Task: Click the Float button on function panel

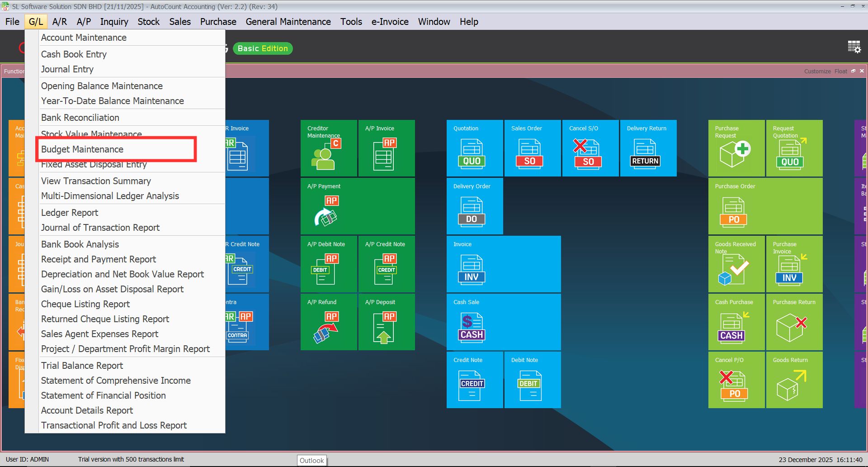Action: pyautogui.click(x=840, y=71)
